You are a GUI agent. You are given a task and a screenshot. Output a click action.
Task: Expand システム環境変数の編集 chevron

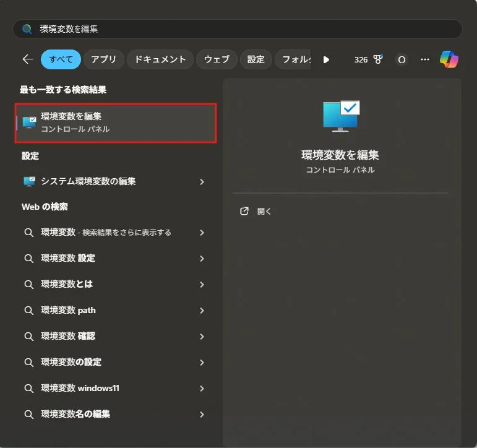(202, 182)
